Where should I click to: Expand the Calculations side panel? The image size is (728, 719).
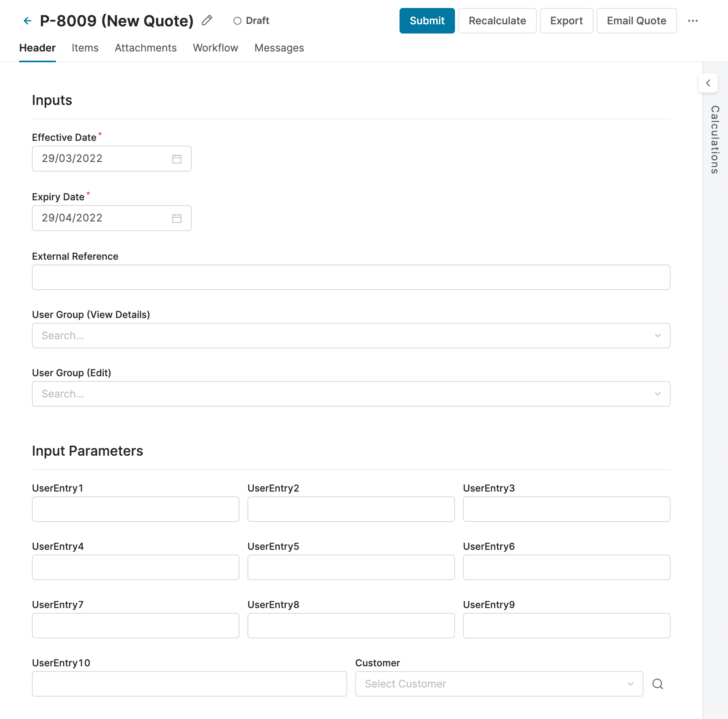[x=708, y=83]
